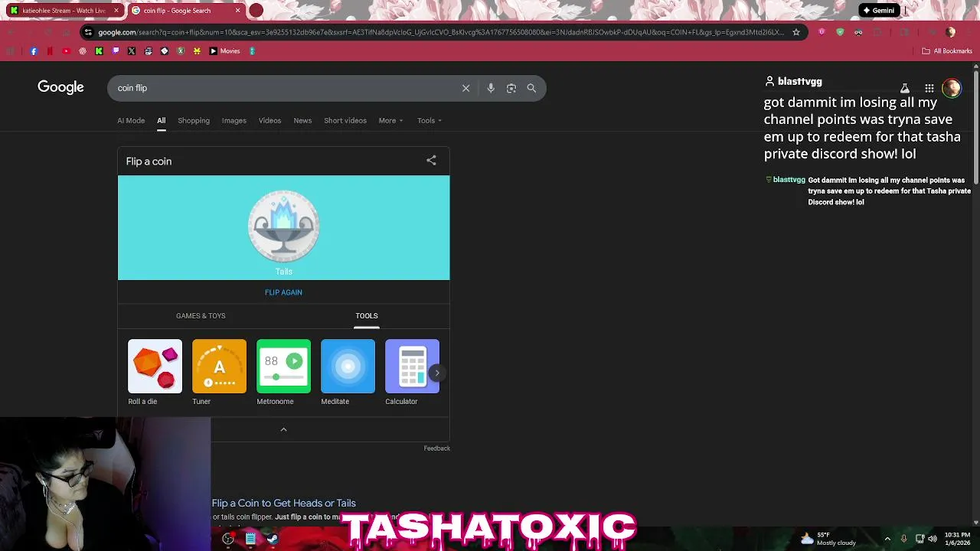The height and width of the screenshot is (551, 980).
Task: Clear the coin flip search text
Action: (x=465, y=88)
